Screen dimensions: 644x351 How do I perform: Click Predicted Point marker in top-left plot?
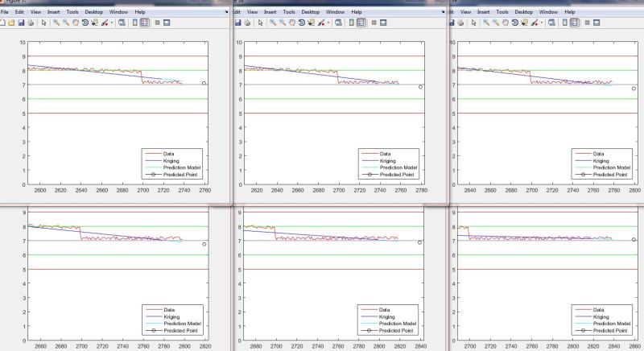click(204, 84)
